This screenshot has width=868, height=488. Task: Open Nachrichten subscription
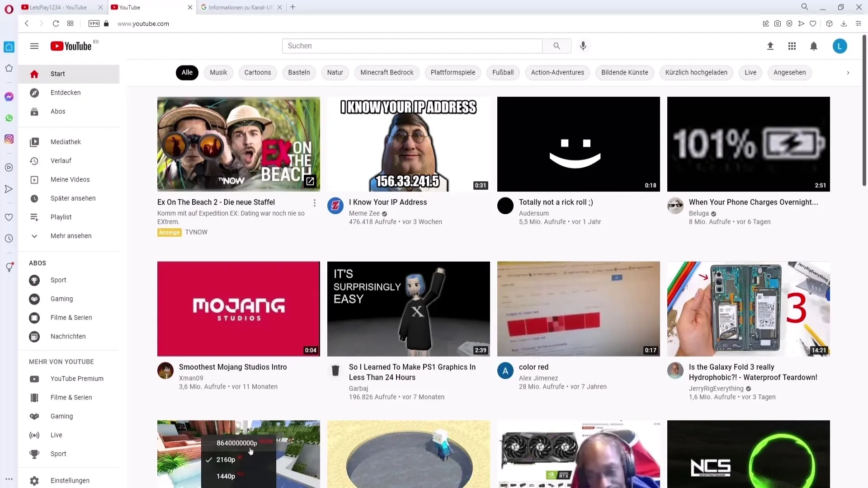click(x=69, y=337)
